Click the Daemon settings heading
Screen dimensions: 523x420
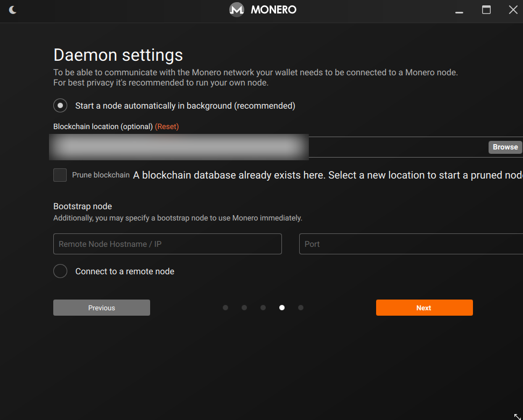[x=118, y=55]
